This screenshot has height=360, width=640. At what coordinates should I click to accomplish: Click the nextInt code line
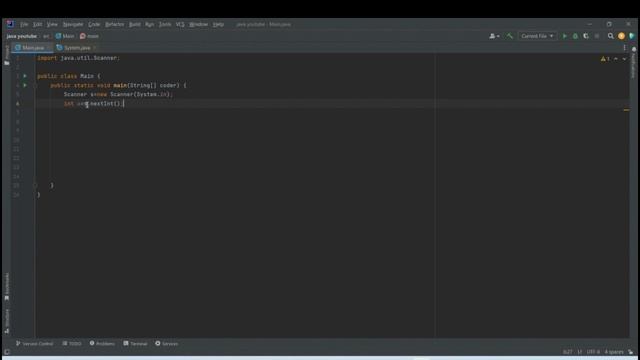pos(93,104)
